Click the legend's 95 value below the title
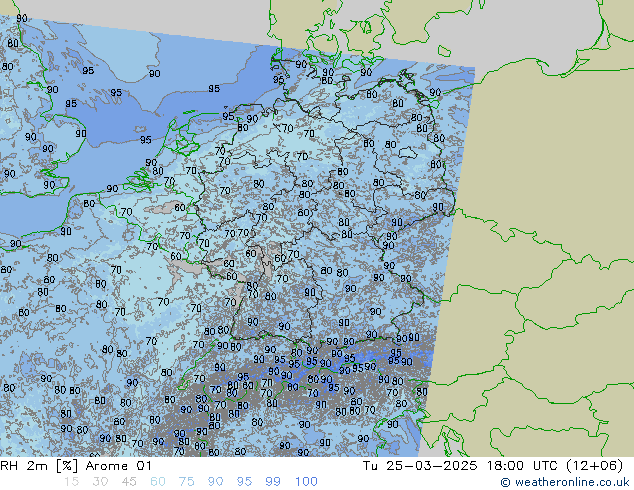This screenshot has height=490, width=634. pos(244,482)
